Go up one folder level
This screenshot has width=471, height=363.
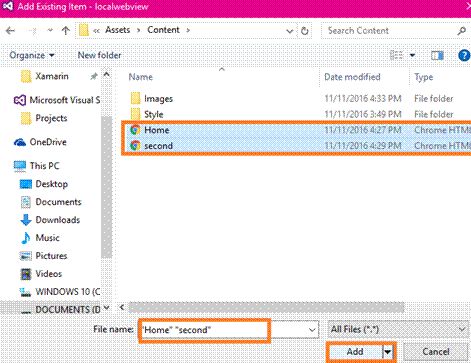pos(66,31)
